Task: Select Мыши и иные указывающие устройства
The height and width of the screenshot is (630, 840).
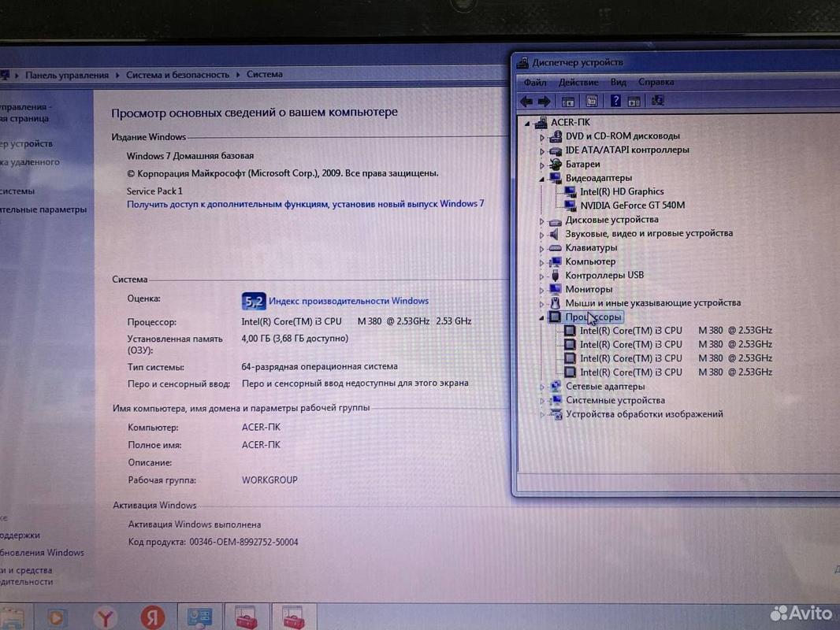Action: [x=653, y=303]
